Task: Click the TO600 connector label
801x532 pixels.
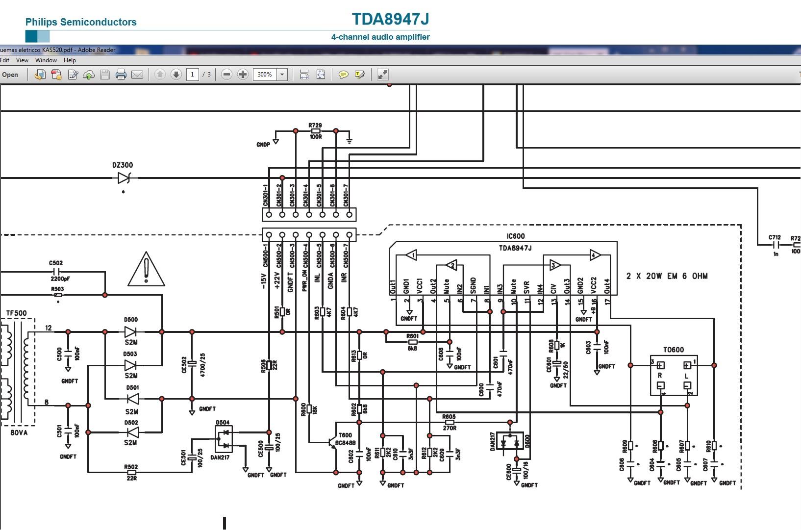Action: 674,350
